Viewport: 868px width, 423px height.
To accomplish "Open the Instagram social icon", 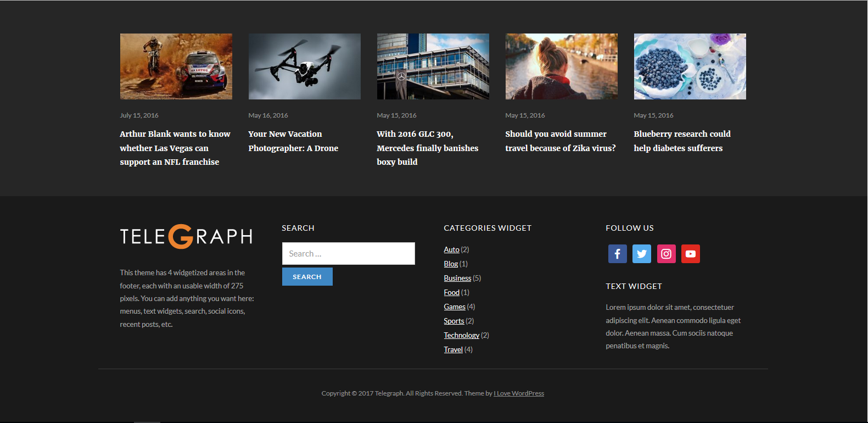I will (x=666, y=254).
